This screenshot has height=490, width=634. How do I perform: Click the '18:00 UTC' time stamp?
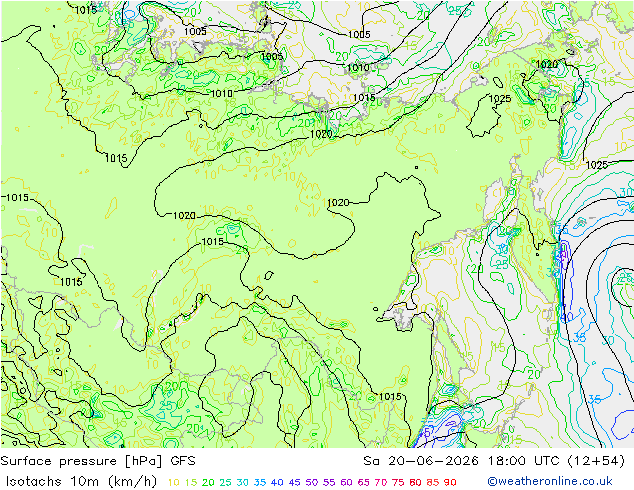(523, 461)
